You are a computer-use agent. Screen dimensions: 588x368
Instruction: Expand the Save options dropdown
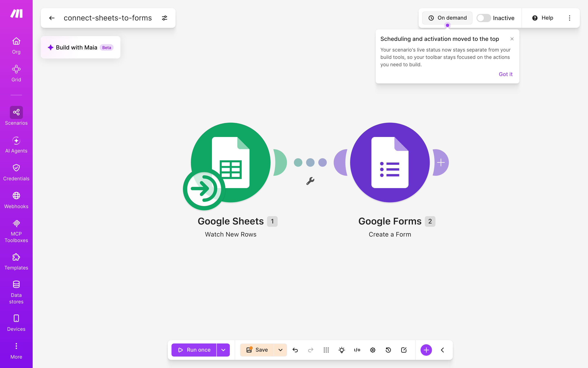click(x=280, y=350)
